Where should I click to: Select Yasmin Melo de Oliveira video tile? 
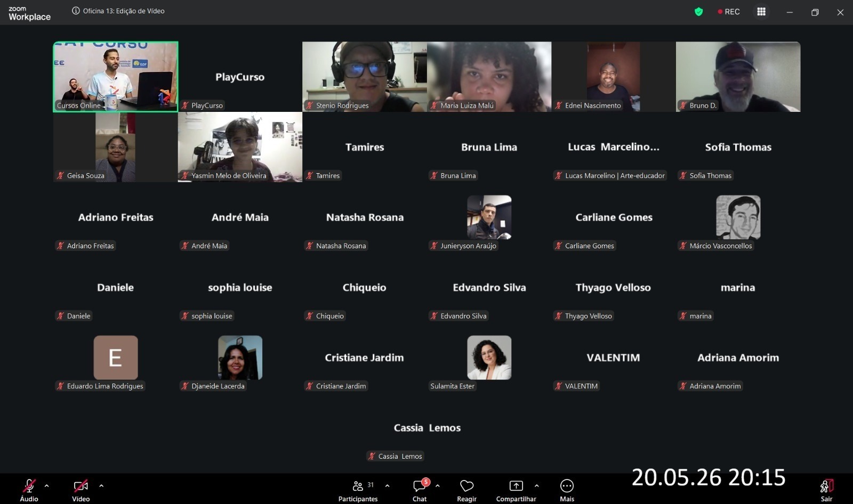(240, 147)
